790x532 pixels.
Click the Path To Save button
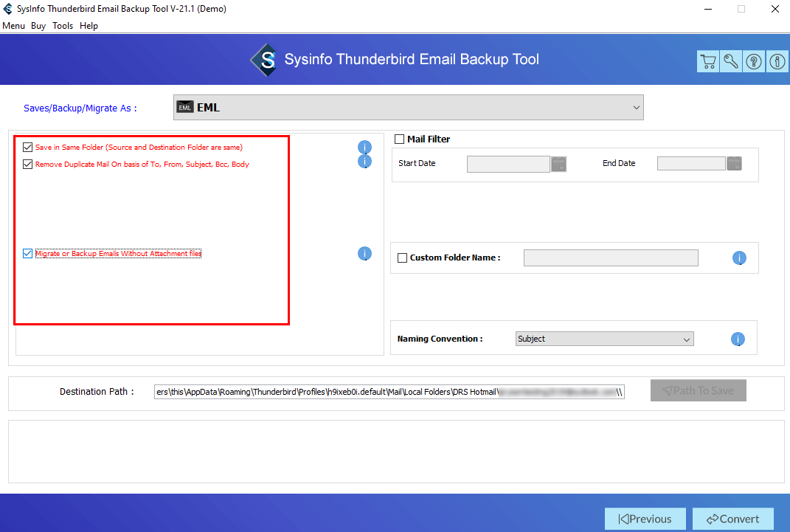[x=699, y=390]
